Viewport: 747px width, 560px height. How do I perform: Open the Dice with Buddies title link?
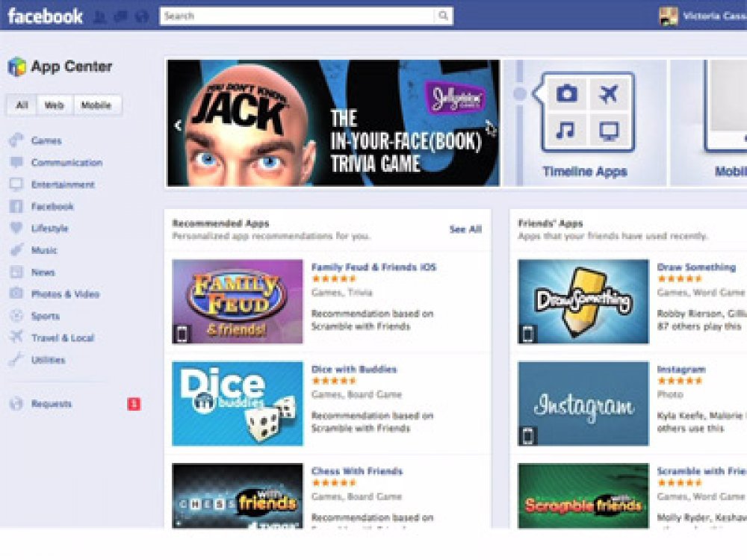354,369
